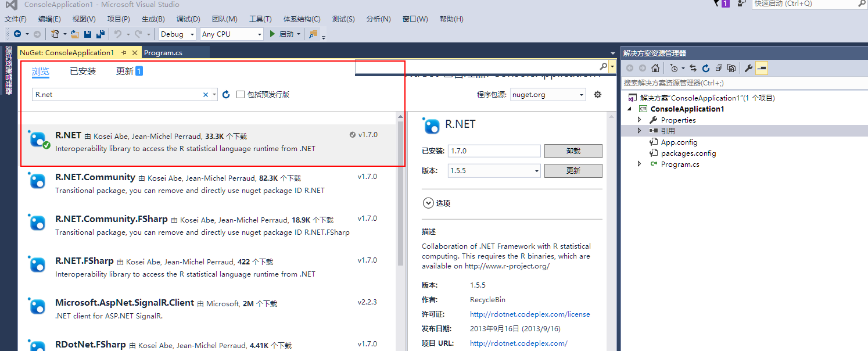Open the search history dropdown arrow
This screenshot has width=868, height=351.
[x=214, y=95]
